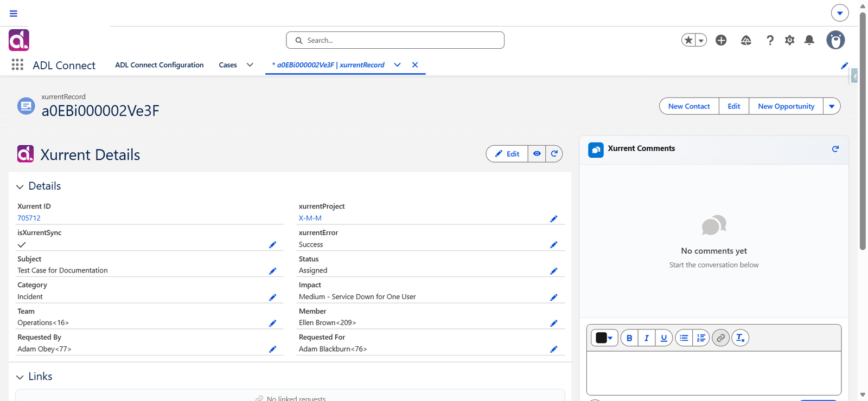Image resolution: width=868 pixels, height=401 pixels.
Task: Open the user profile avatar
Action: [835, 40]
